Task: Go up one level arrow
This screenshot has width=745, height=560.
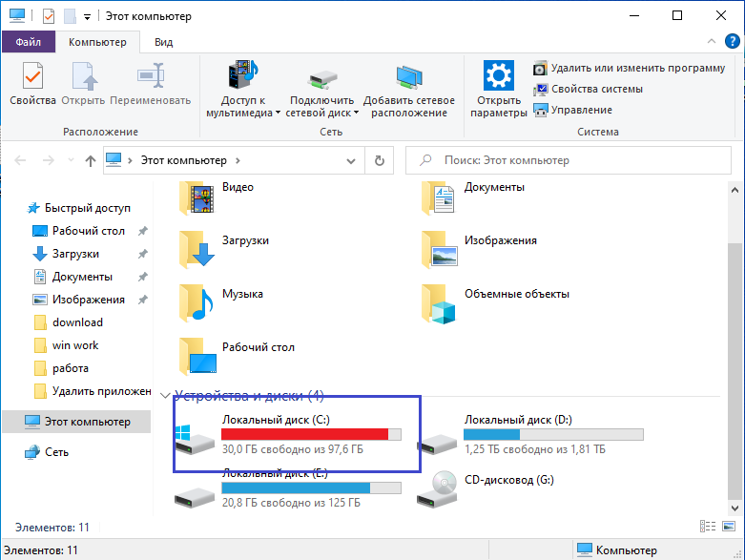Action: click(x=91, y=161)
